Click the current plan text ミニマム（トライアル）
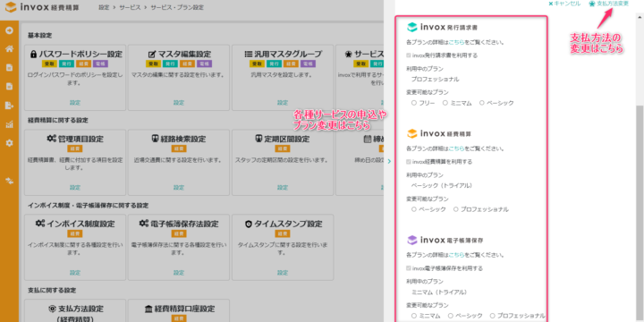 click(x=439, y=292)
